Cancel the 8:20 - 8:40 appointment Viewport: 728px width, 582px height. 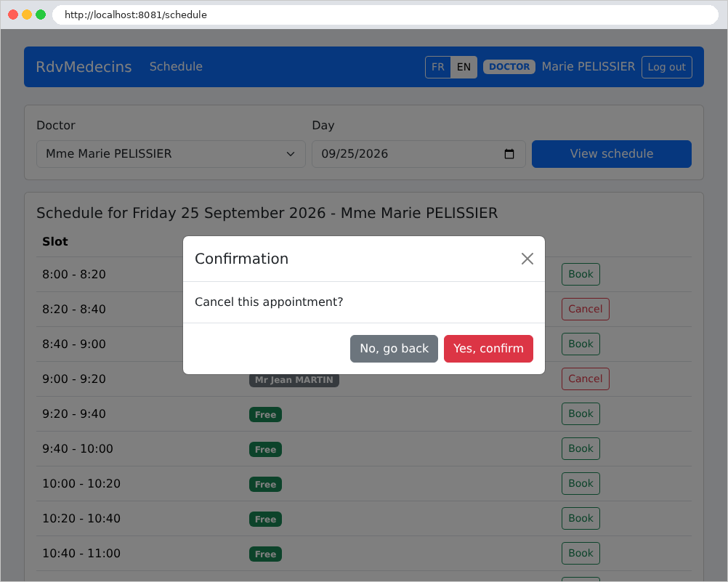(x=586, y=309)
